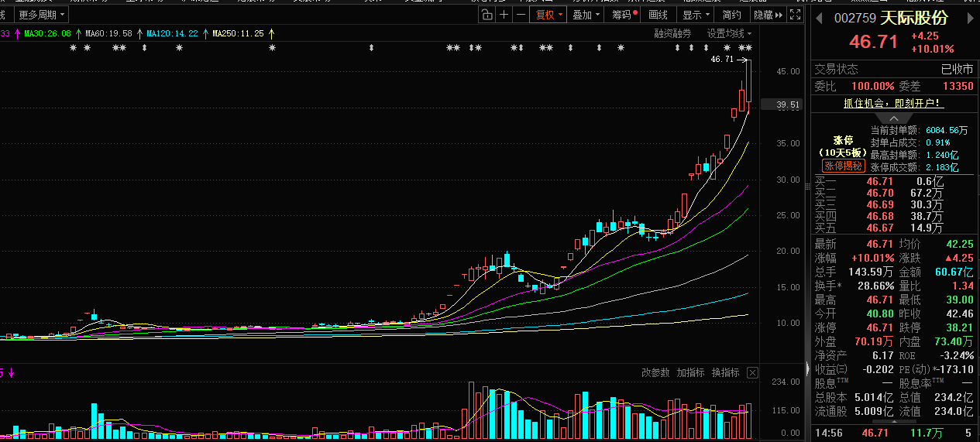
Task: Open the 复权 dropdown
Action: click(548, 15)
